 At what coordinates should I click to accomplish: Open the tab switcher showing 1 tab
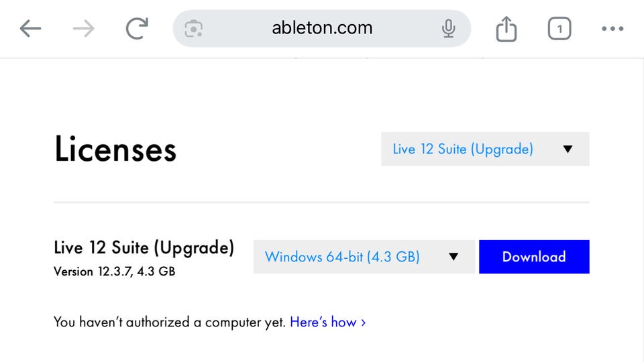coord(559,29)
